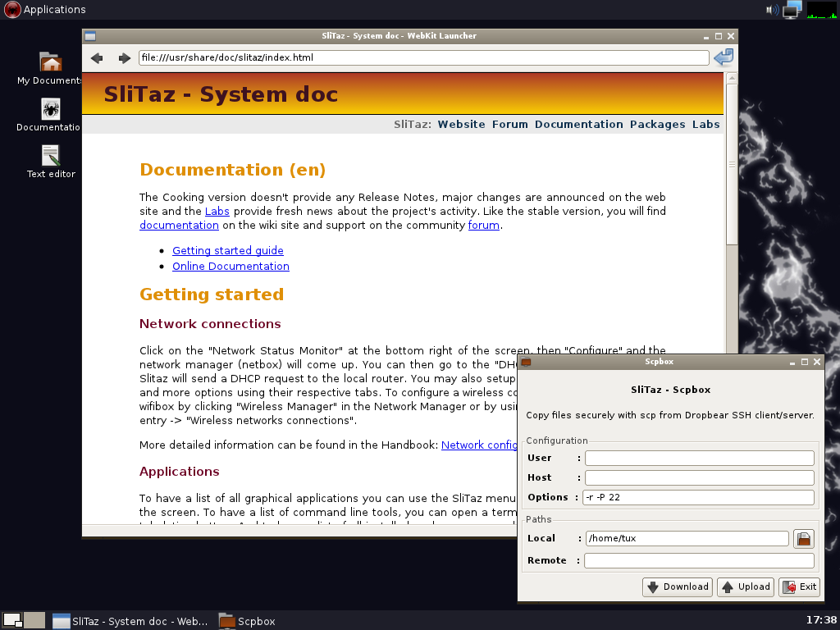The width and height of the screenshot is (840, 630).
Task: Click the CPU load graph in tray
Action: point(821,10)
